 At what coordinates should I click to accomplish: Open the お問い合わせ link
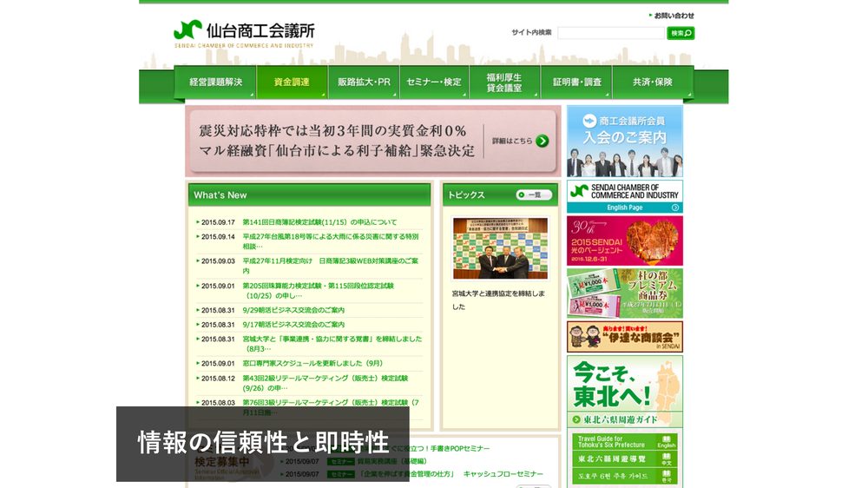(x=672, y=16)
